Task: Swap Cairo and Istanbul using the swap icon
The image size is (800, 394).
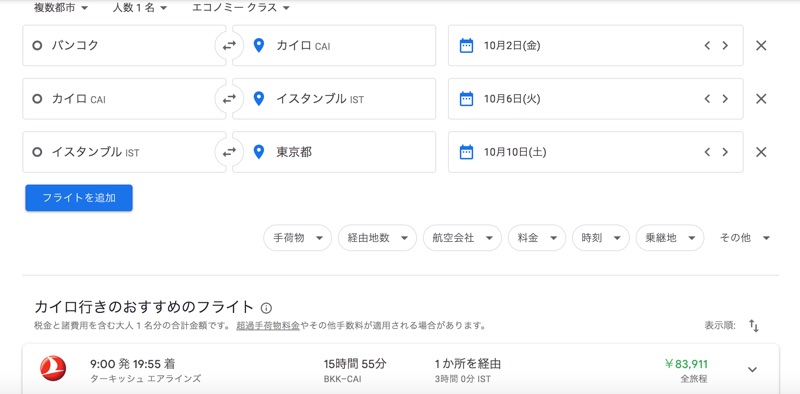Action: 229,98
